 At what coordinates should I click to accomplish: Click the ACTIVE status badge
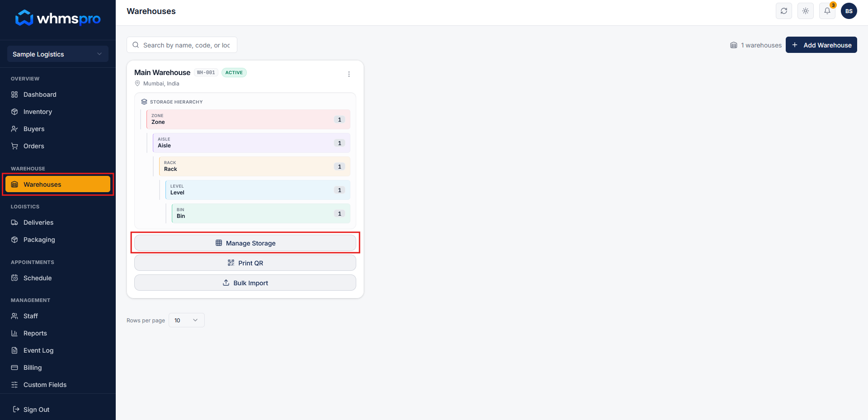(x=234, y=72)
